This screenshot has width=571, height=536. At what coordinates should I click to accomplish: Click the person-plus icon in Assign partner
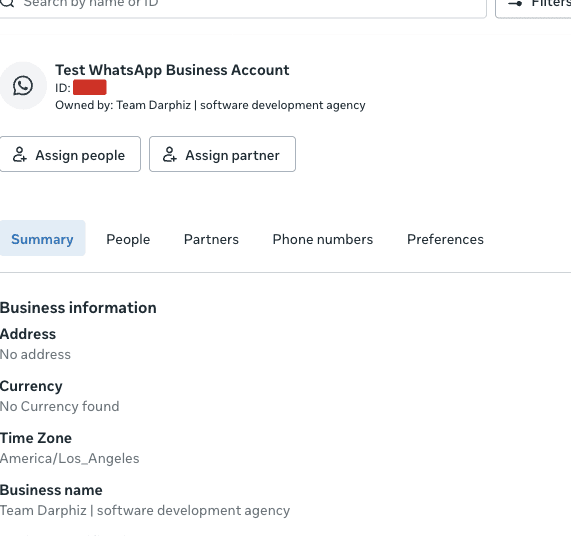point(169,154)
